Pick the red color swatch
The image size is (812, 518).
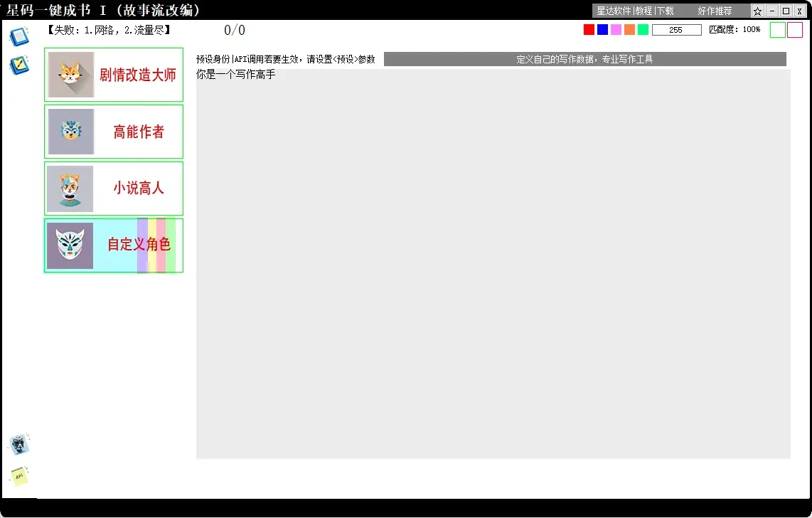(x=589, y=30)
